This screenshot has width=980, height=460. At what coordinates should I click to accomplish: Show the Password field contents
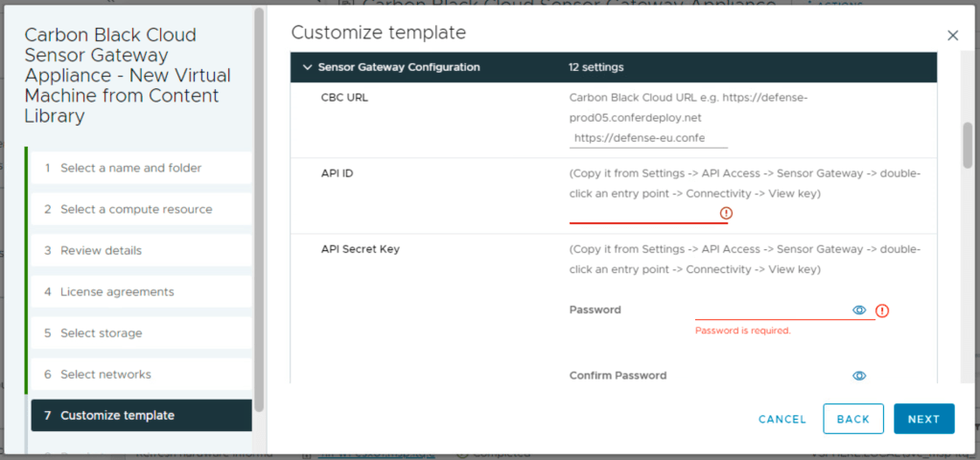(x=859, y=310)
